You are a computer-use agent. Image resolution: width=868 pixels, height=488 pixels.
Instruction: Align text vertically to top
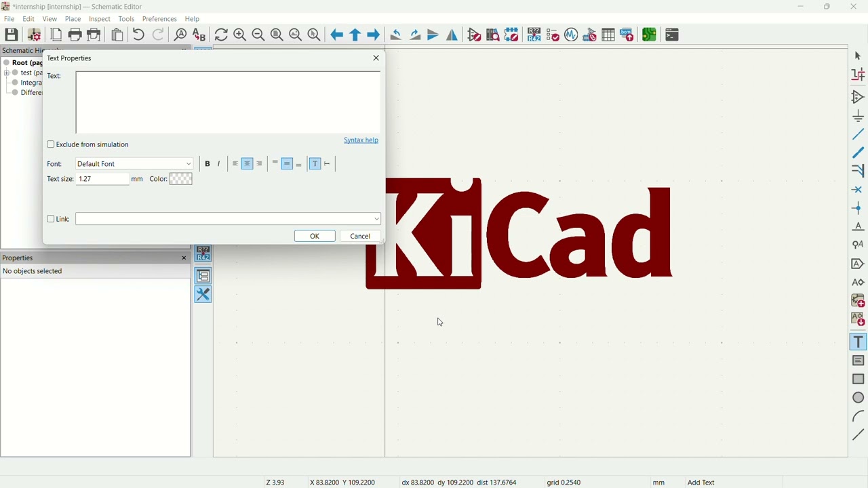[x=275, y=164]
